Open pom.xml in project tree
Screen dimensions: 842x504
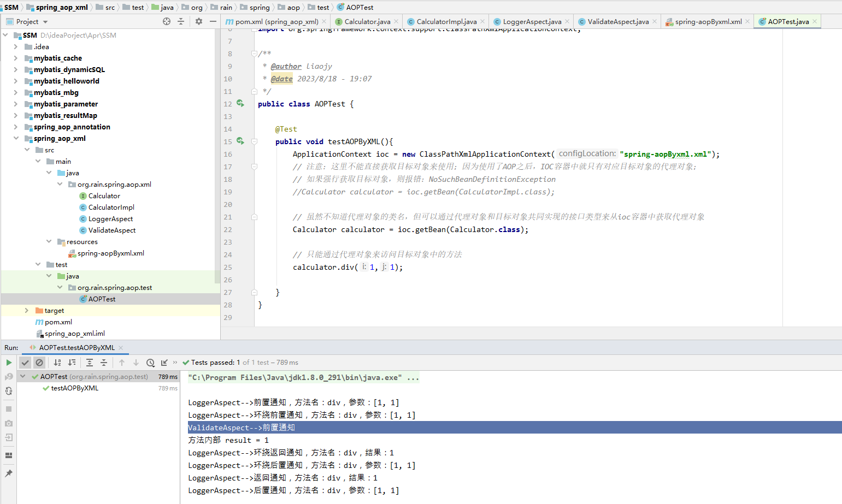click(58, 322)
